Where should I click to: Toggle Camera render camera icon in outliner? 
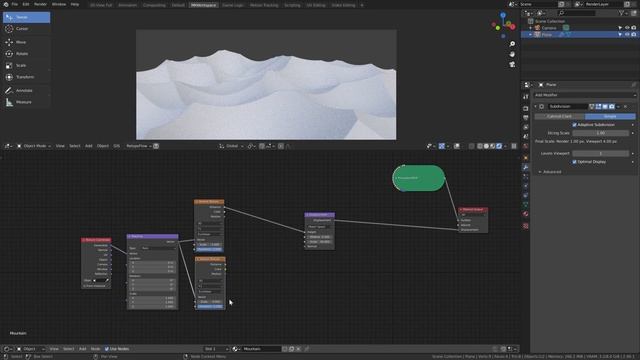634,28
